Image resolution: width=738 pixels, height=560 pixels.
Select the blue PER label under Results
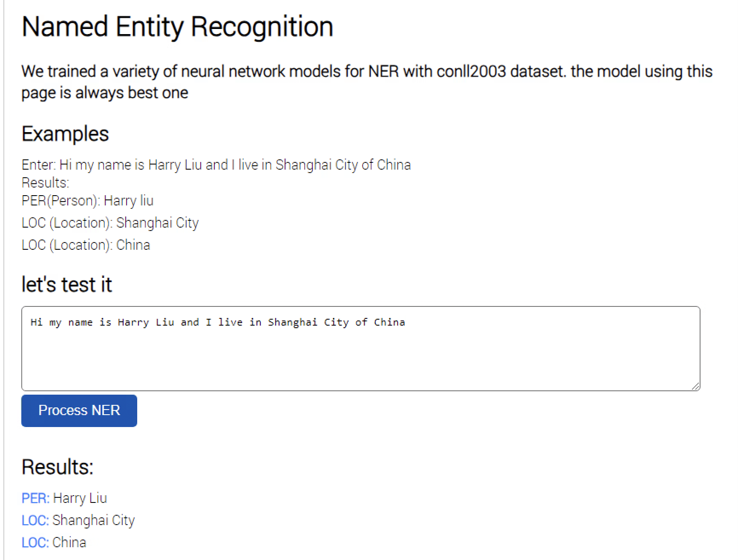[x=34, y=498]
